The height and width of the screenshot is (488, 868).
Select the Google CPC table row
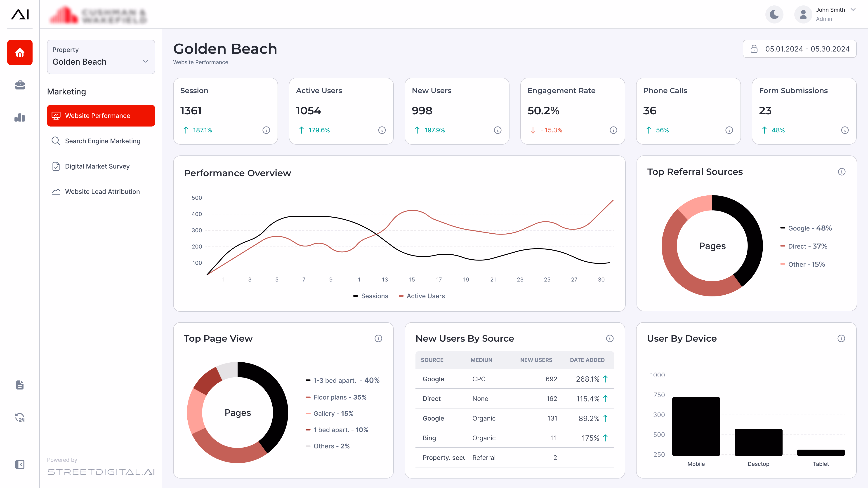coord(515,379)
